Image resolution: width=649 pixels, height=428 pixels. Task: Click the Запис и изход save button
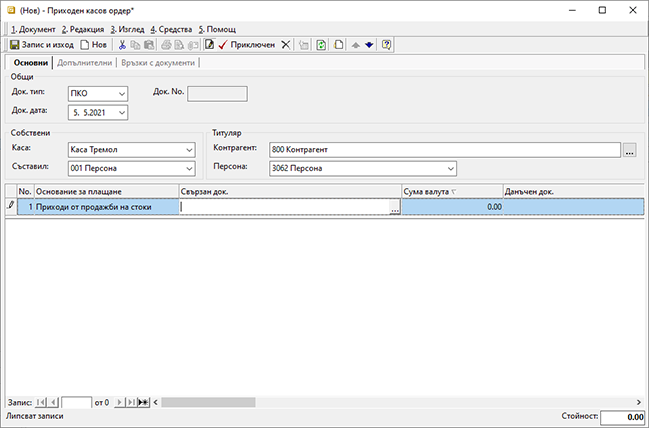tap(42, 45)
